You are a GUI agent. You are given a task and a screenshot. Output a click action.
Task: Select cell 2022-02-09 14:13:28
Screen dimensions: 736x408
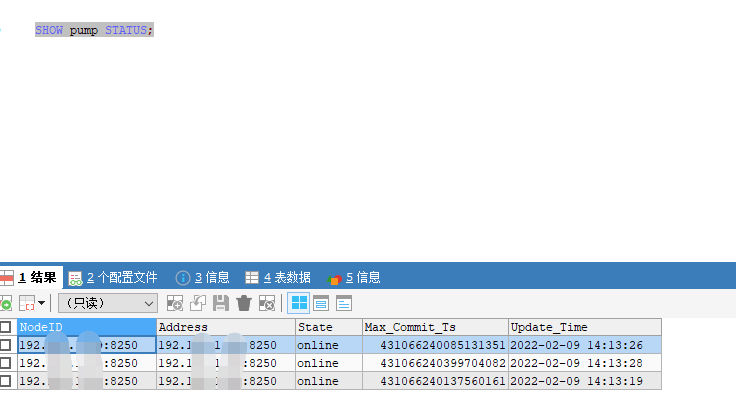(585, 363)
